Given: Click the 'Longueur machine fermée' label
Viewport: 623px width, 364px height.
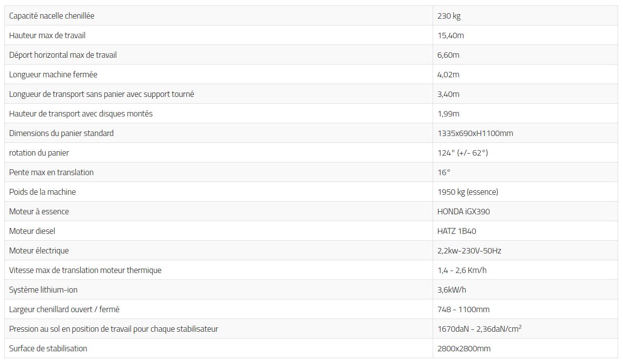Looking at the screenshot, I should click(x=53, y=74).
